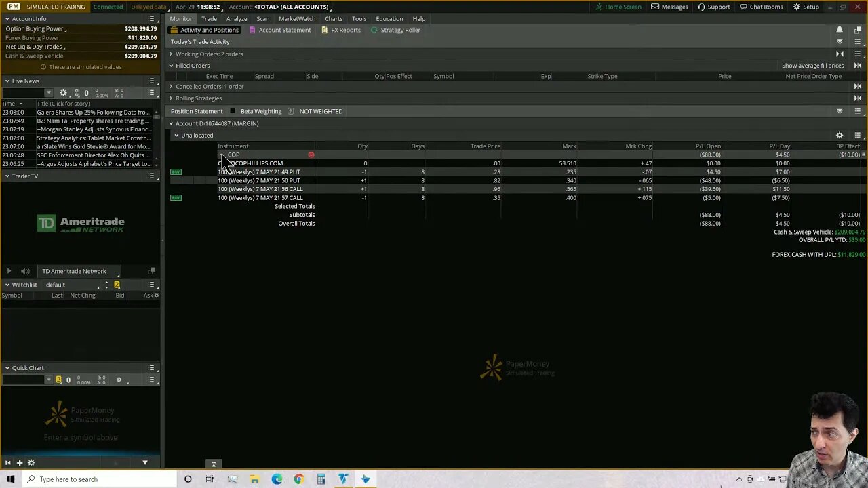This screenshot has width=868, height=488.
Task: Click the Filled Orders column-resize icon
Action: point(857,66)
